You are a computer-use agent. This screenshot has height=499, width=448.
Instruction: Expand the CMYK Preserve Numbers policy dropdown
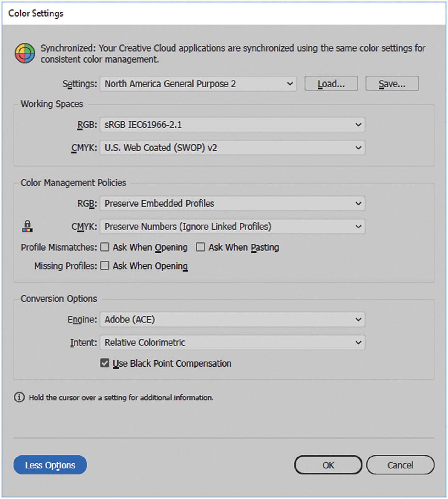[x=232, y=227]
